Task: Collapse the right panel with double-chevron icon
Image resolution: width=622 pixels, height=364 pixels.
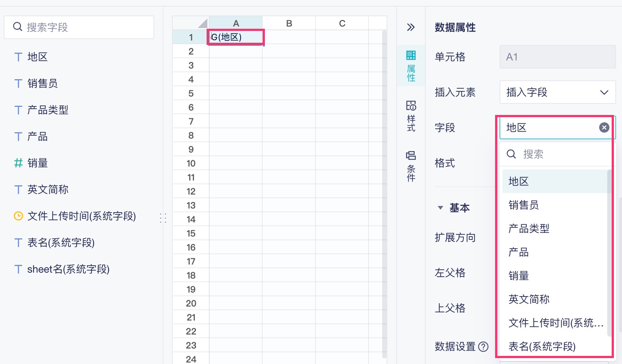Action: 411,27
